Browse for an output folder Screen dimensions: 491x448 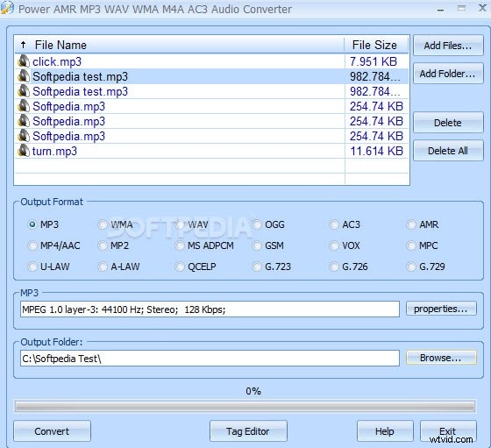(x=441, y=358)
